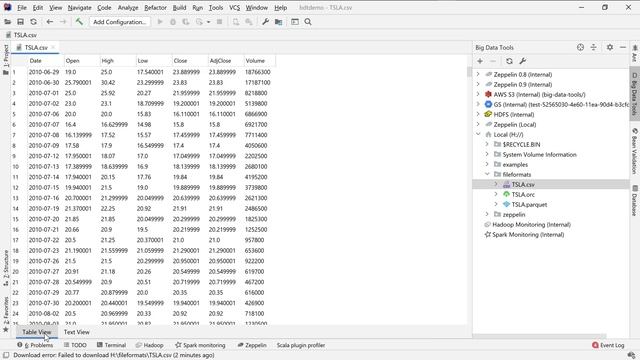Refresh Big Data Tools connections
The width and height of the screenshot is (640, 360).
[509, 61]
